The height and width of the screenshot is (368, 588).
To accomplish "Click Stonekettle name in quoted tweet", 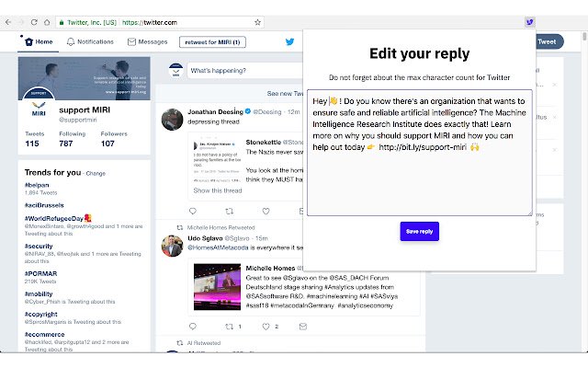I will (264, 143).
